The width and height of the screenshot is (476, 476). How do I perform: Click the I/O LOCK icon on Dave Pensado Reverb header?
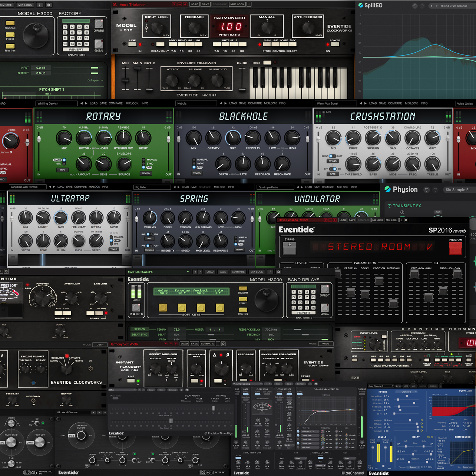tap(377, 220)
